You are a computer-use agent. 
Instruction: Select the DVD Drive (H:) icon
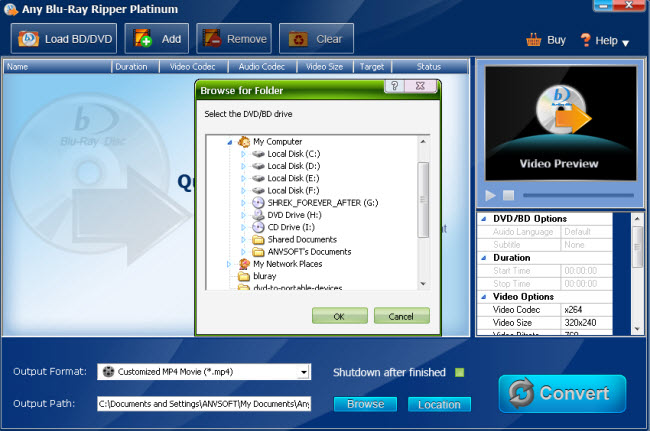click(258, 215)
